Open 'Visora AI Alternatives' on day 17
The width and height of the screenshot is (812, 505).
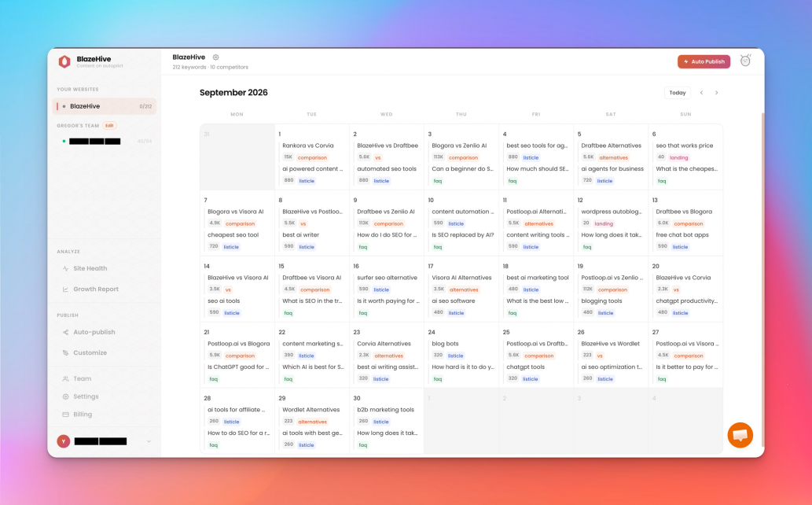point(462,278)
